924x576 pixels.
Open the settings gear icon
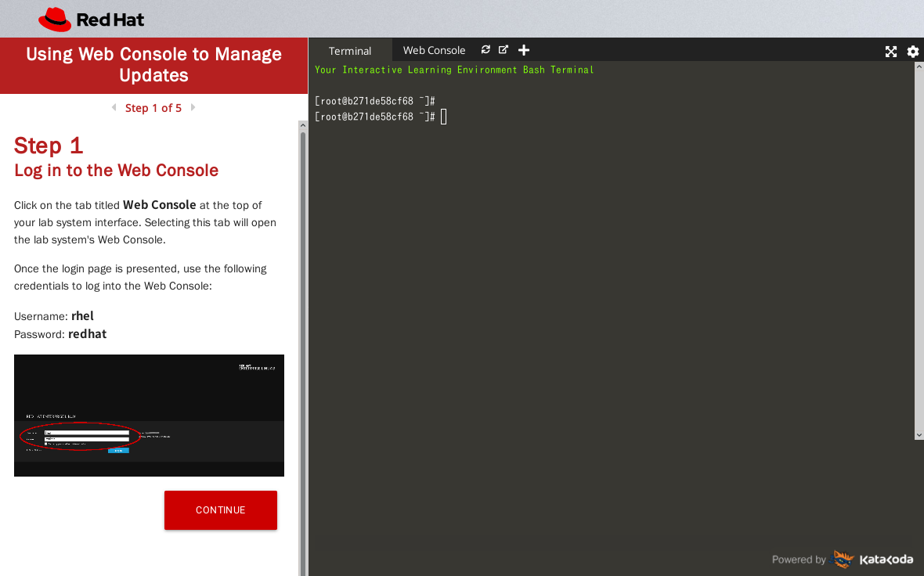click(x=913, y=52)
